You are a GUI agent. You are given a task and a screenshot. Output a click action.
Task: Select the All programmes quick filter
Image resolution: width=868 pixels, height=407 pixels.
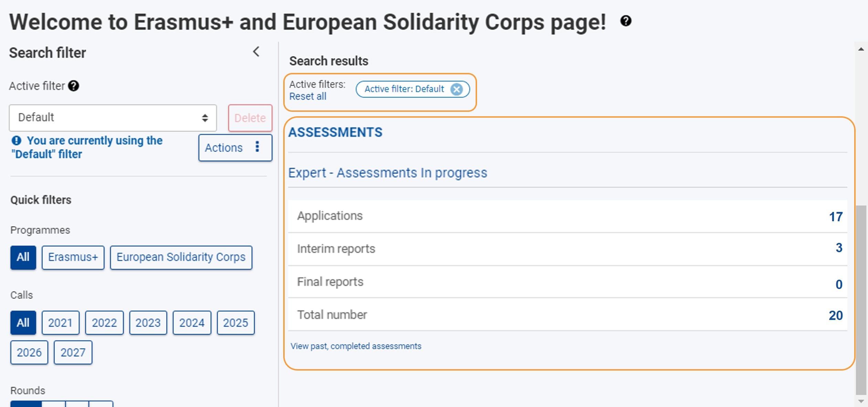(23, 257)
